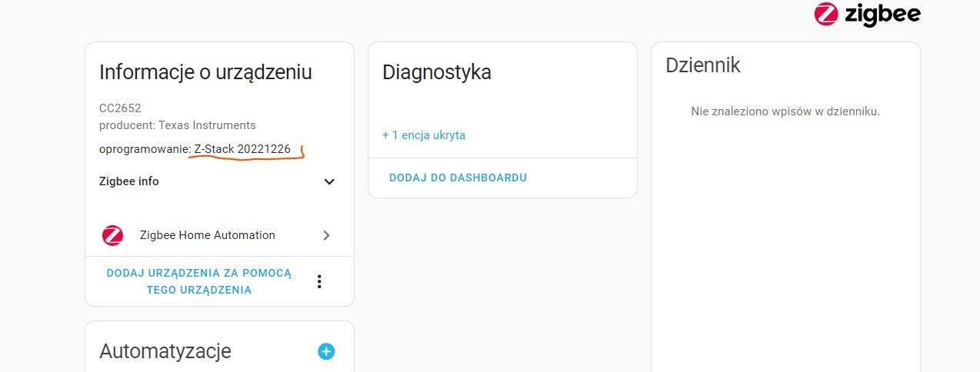The height and width of the screenshot is (372, 980).
Task: Open Zigbee Home Automation via right chevron
Action: [x=326, y=235]
